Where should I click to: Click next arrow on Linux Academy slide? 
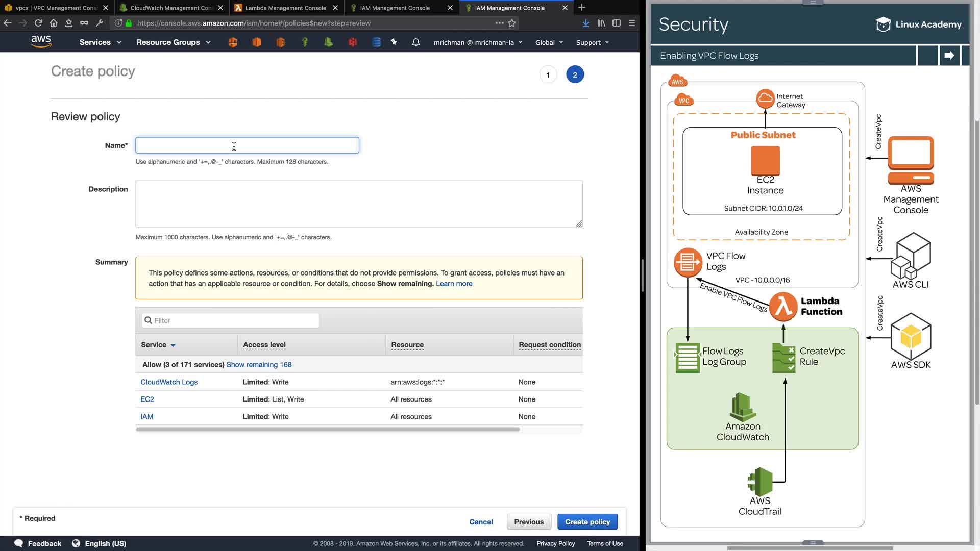tap(949, 56)
